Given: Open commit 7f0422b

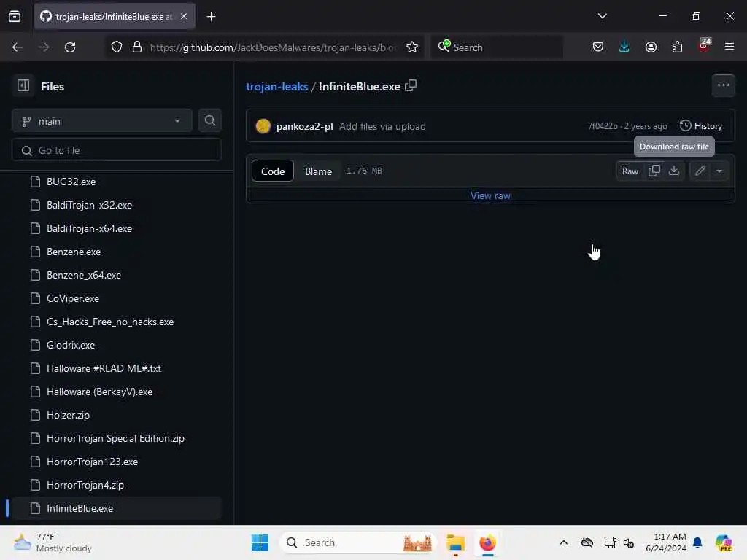Looking at the screenshot, I should [x=602, y=126].
